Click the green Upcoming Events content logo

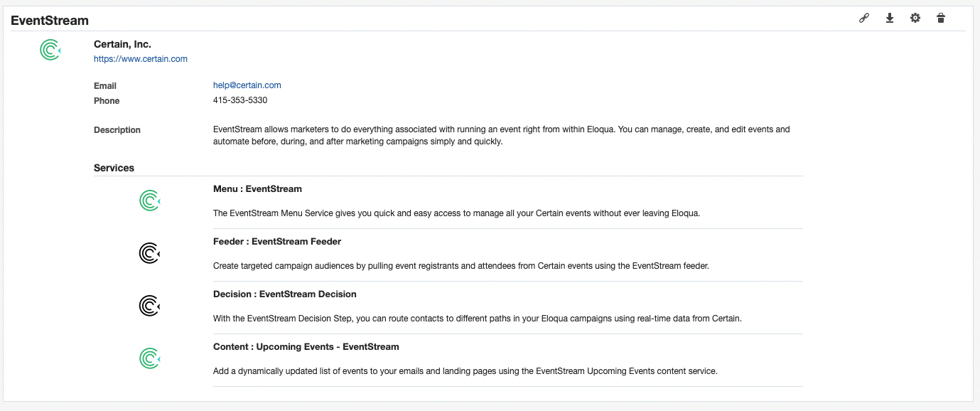150,358
